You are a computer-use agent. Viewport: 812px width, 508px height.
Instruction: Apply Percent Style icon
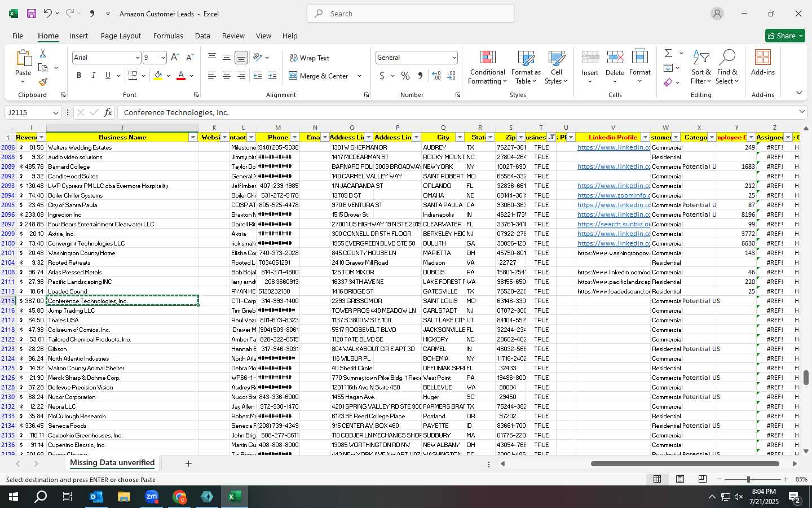405,76
